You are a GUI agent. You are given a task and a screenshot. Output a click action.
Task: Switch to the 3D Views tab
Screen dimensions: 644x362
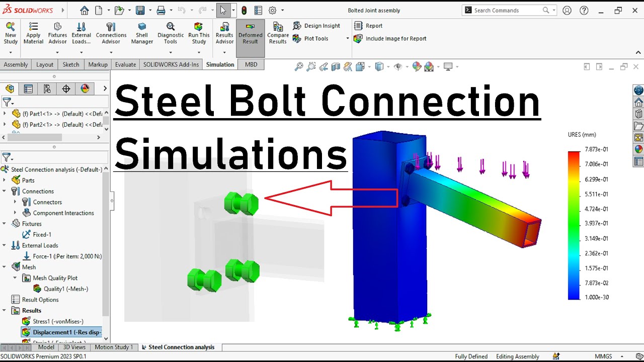[74, 347]
